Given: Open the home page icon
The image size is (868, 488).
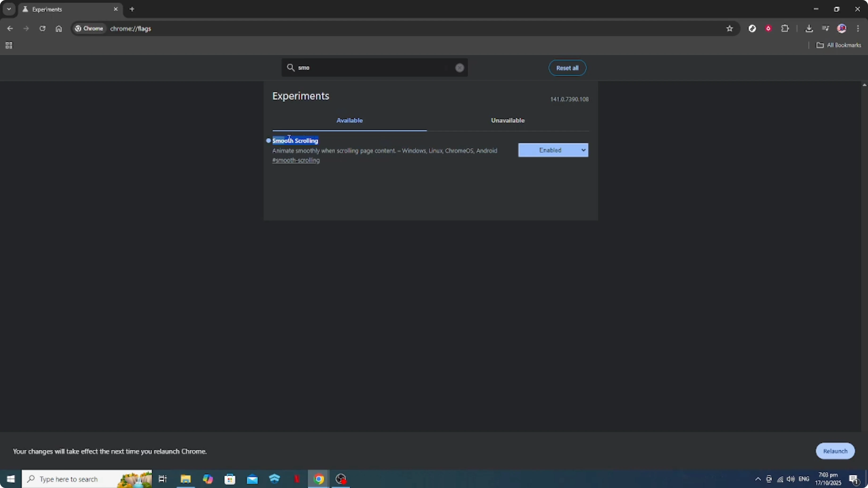Looking at the screenshot, I should (59, 29).
